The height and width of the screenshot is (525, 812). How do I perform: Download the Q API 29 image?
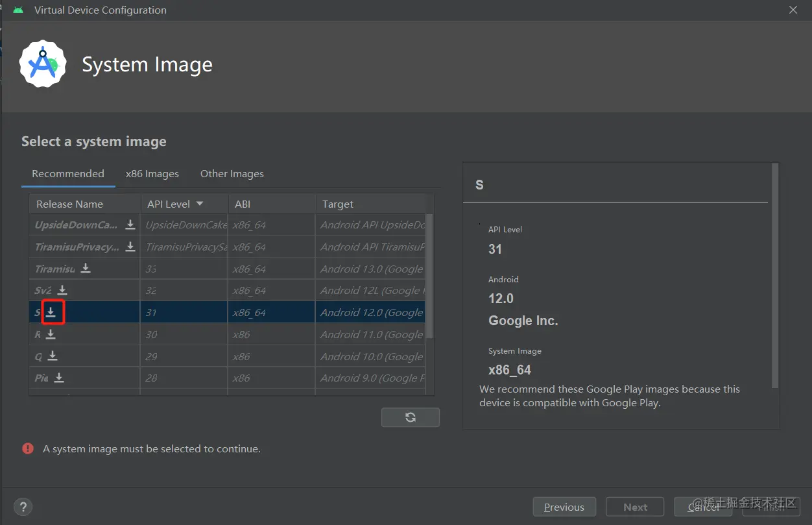53,356
